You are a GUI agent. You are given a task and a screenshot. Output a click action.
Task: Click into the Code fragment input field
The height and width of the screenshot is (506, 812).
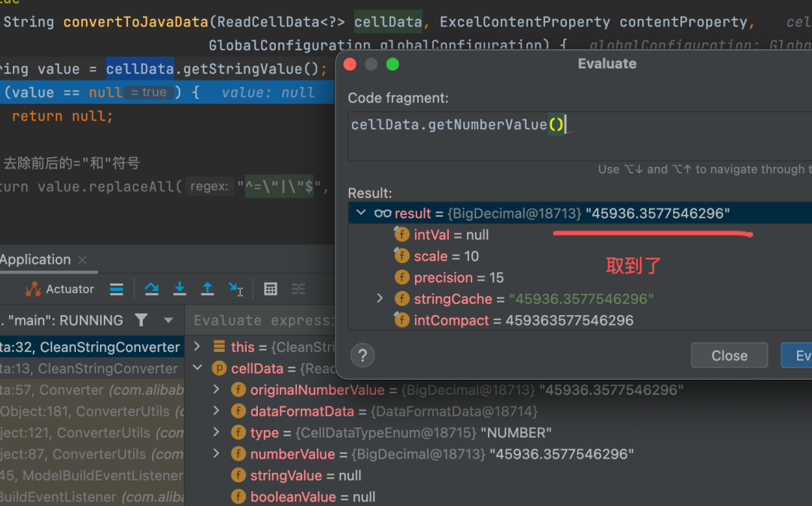click(x=580, y=136)
